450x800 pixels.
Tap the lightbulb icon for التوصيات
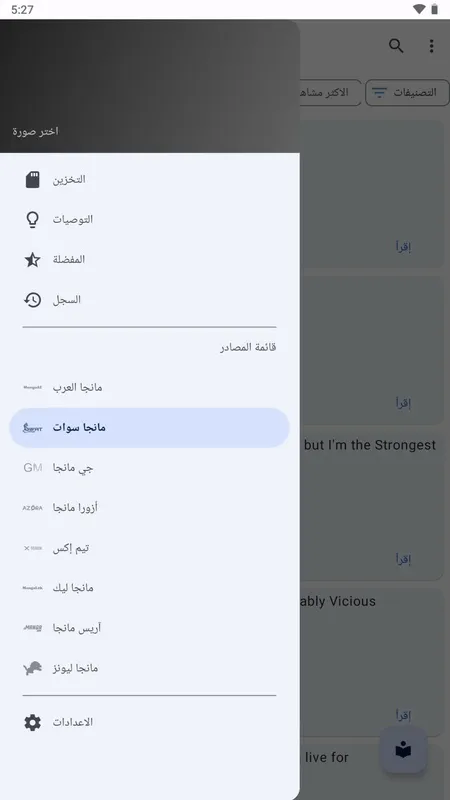tap(33, 219)
